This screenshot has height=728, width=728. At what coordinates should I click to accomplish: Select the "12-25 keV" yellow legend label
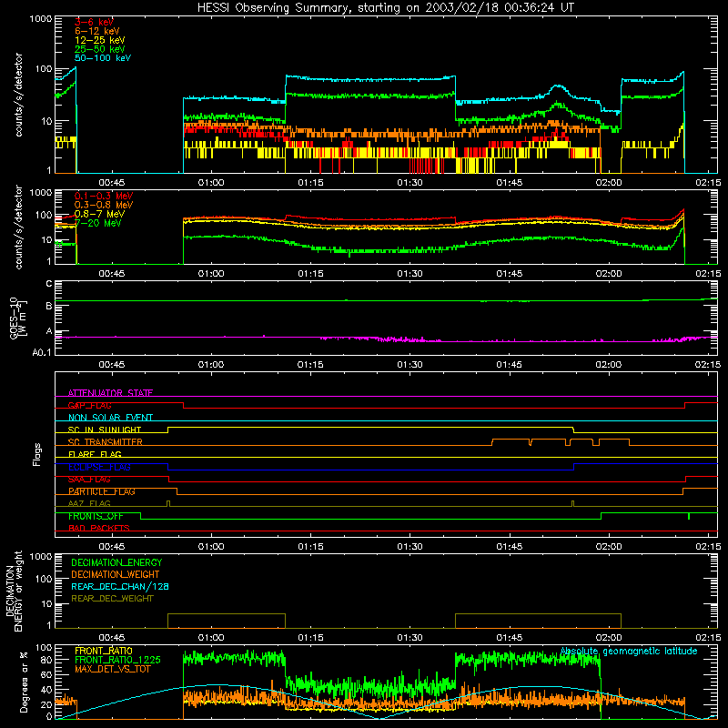point(99,40)
